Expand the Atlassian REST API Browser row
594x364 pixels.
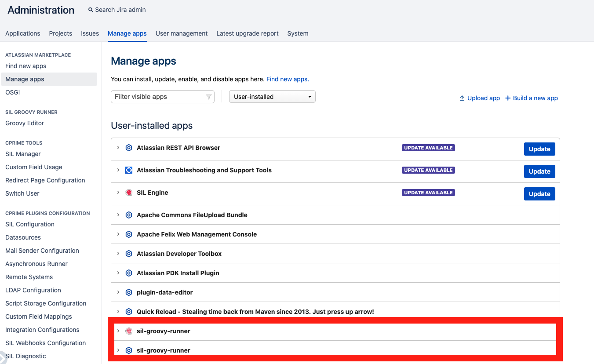[118, 148]
